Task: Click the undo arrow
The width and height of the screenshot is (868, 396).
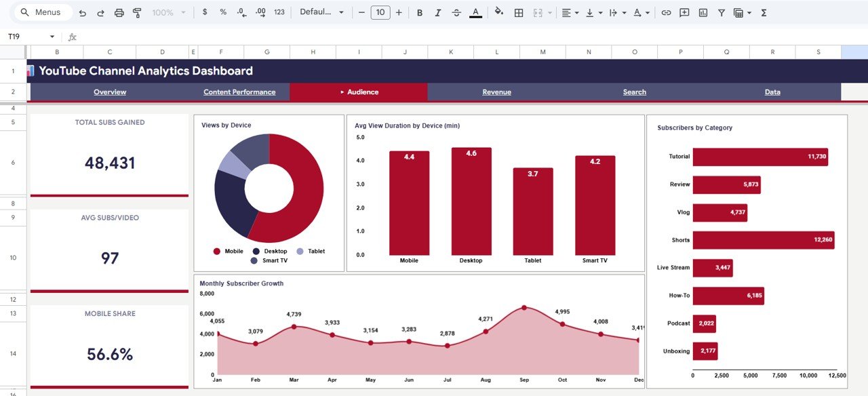Action: point(82,12)
